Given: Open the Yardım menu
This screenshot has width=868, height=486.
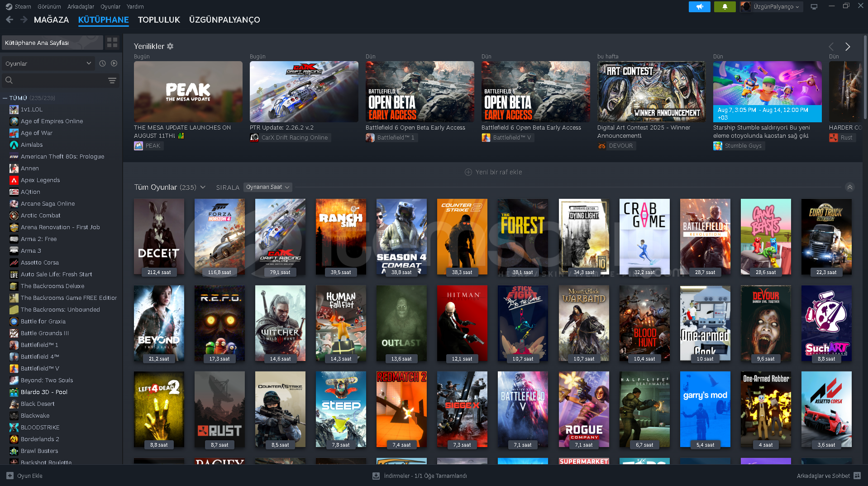Looking at the screenshot, I should click(135, 7).
